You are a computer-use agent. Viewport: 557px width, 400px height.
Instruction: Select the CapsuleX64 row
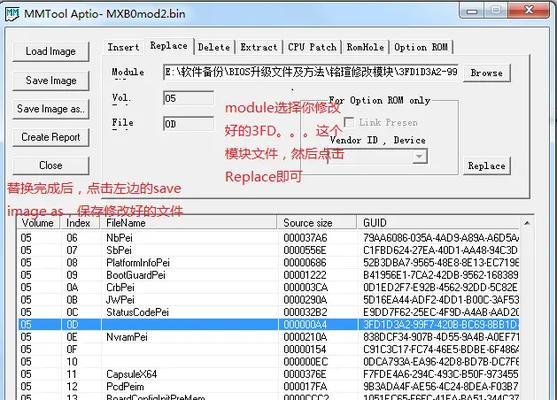click(268, 374)
